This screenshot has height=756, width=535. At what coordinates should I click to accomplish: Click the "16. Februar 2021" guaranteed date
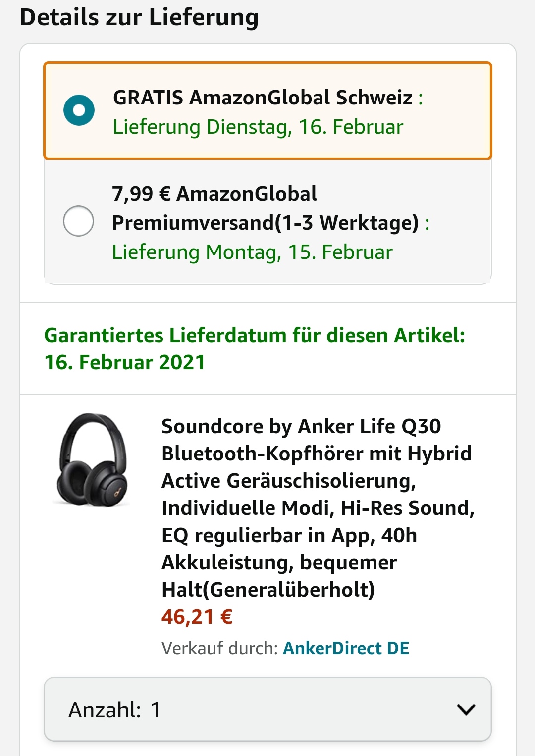(x=125, y=362)
